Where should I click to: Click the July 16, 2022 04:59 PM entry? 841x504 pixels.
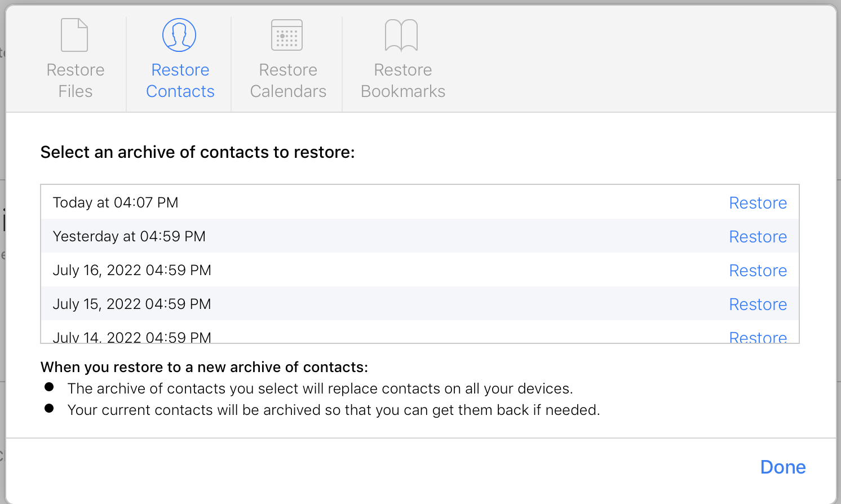click(x=132, y=270)
